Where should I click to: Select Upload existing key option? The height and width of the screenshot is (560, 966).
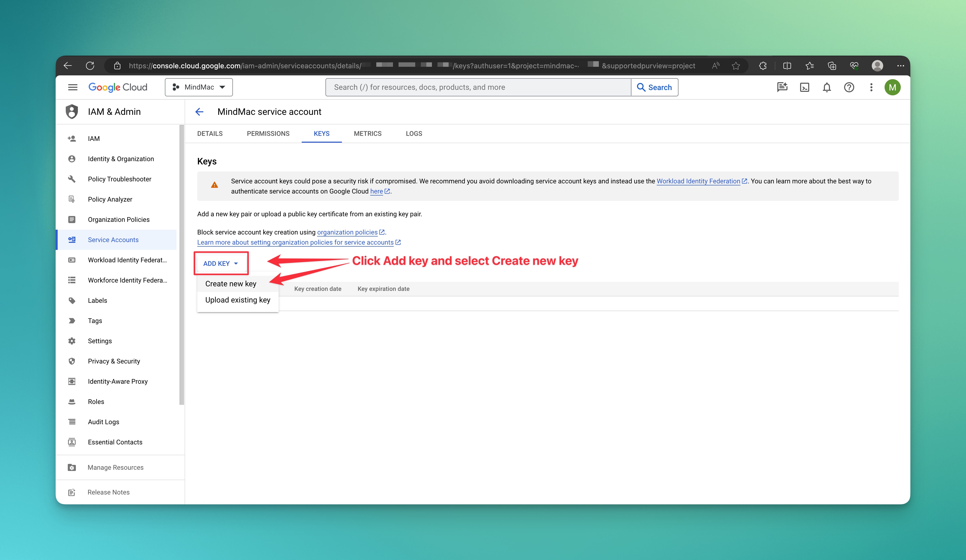(238, 300)
